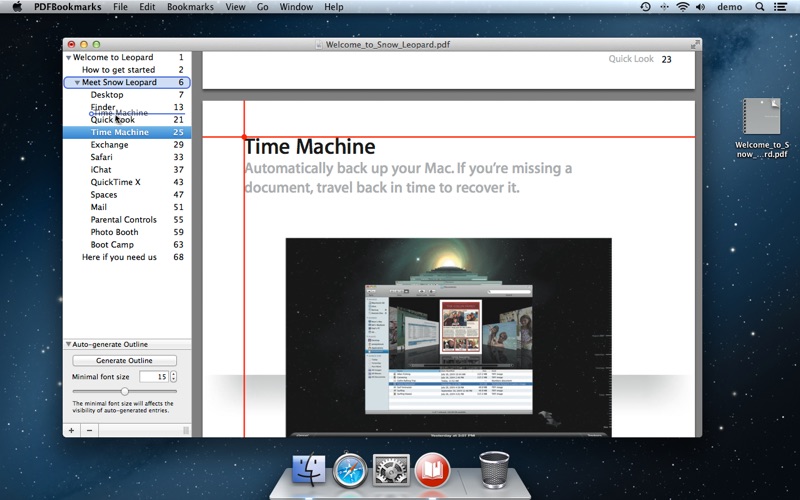Open the Trash in Dock
The width and height of the screenshot is (800, 500).
494,469
